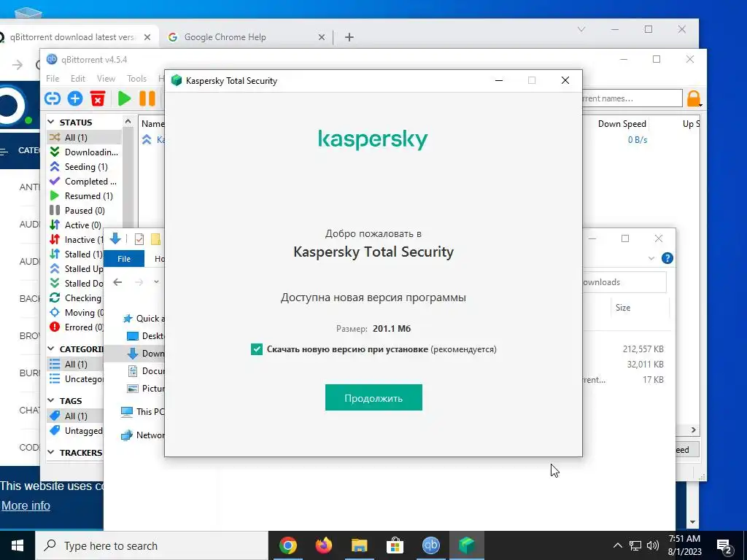Screen dimensions: 747x560
Task: Click the qBittorrent taskbar icon
Action: (x=430, y=545)
